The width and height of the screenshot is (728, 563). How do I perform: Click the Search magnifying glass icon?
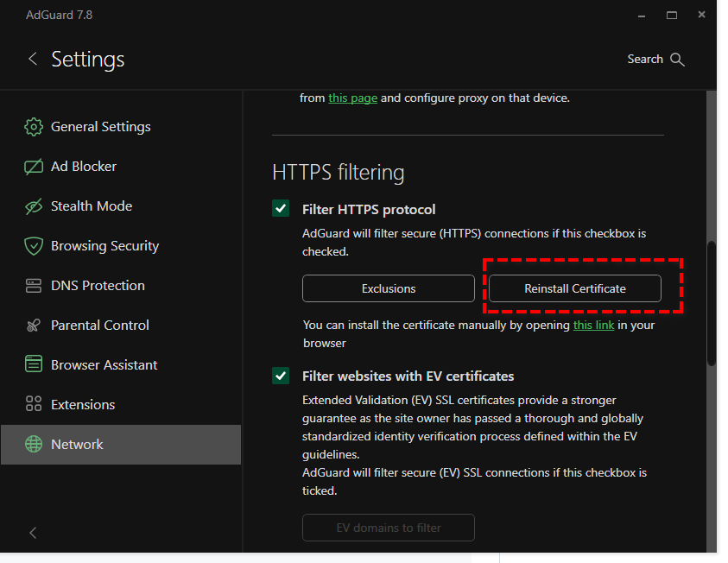pyautogui.click(x=677, y=60)
